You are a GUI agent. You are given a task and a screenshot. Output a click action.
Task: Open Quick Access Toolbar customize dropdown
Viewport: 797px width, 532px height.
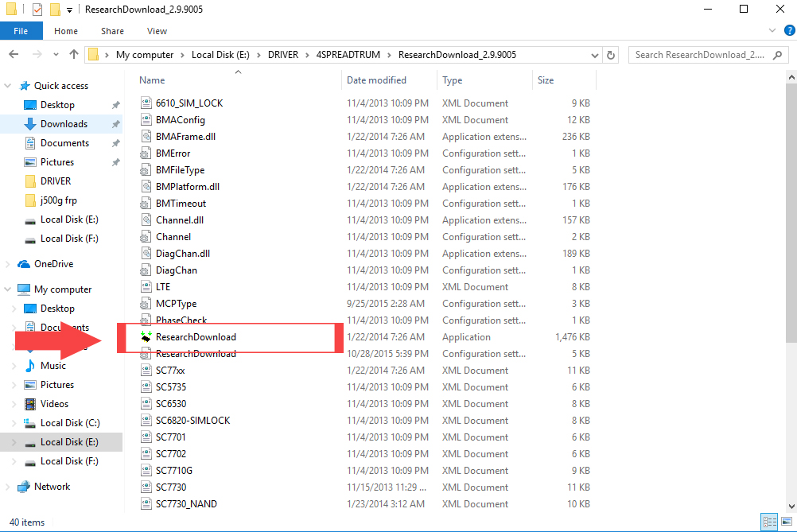70,10
